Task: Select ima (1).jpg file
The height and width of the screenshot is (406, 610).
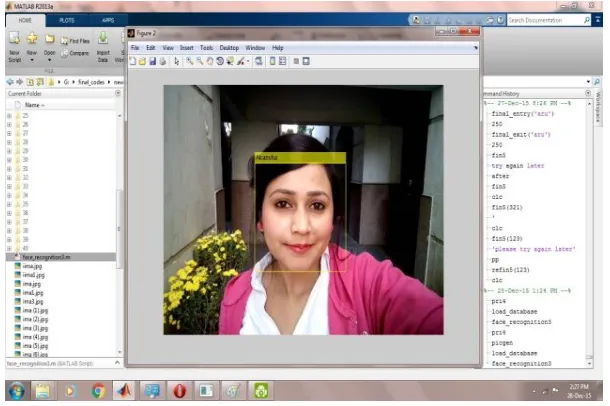Action: point(35,310)
